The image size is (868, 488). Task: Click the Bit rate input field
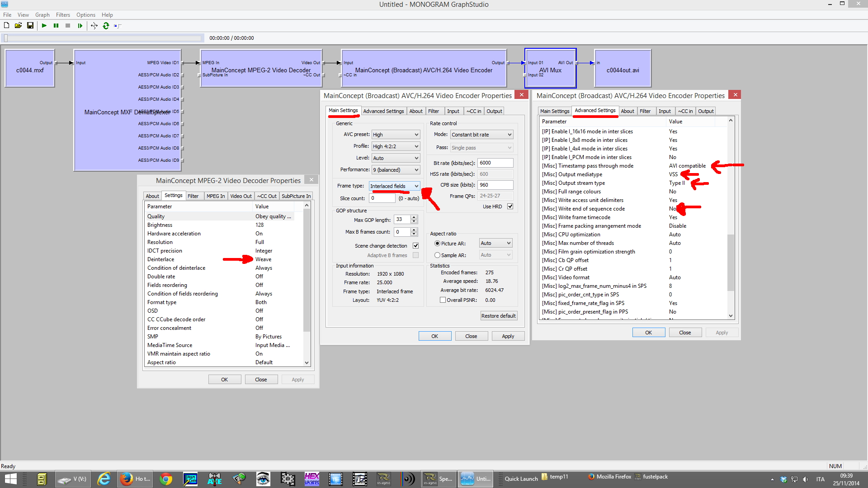495,163
